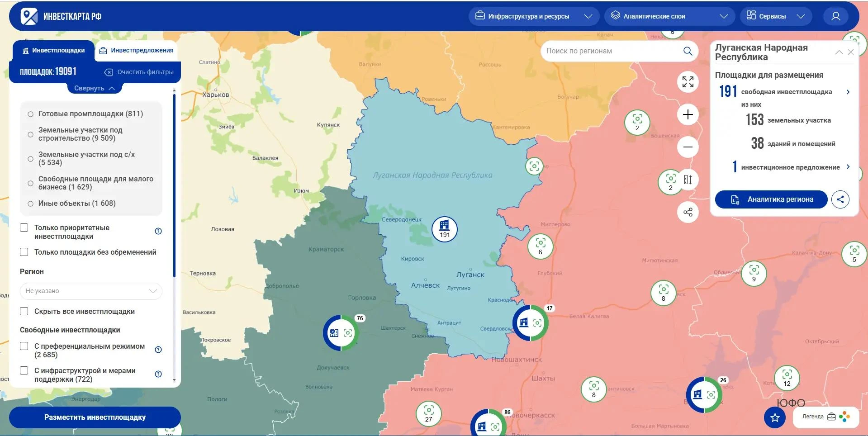This screenshot has height=436, width=868.
Task: Click Очистить фильтры
Action: [139, 72]
